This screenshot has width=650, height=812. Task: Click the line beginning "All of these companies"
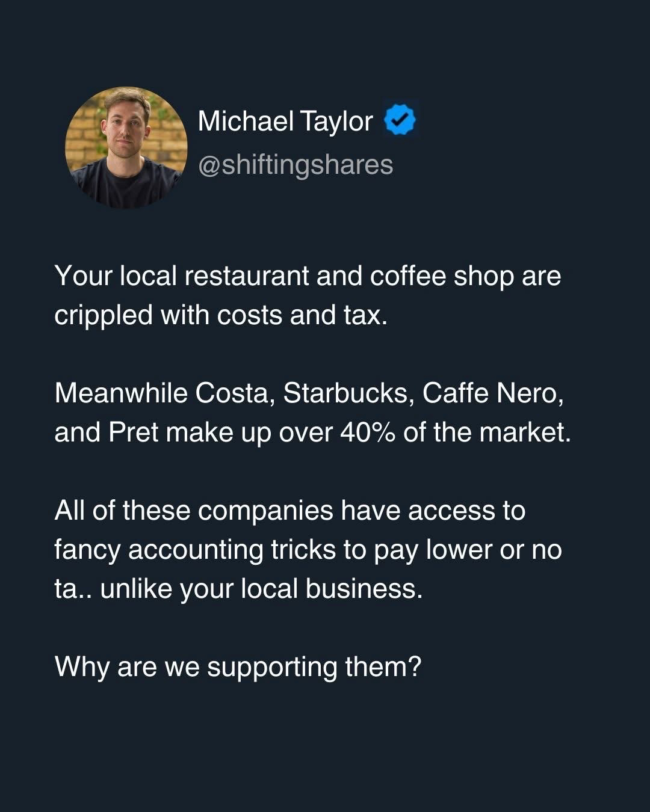pyautogui.click(x=289, y=511)
